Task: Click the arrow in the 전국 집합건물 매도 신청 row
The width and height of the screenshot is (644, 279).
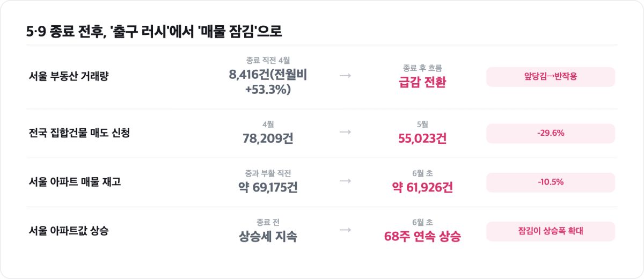Action: click(x=346, y=132)
